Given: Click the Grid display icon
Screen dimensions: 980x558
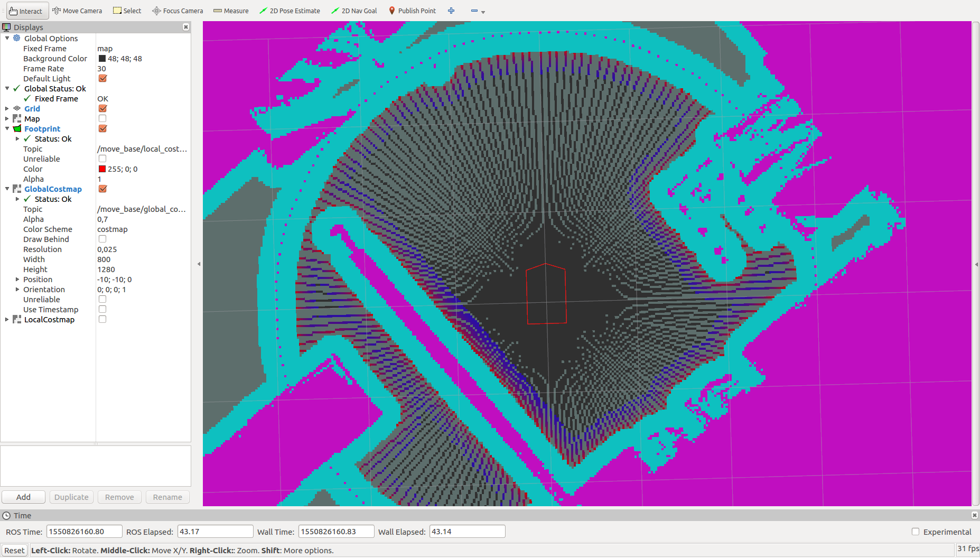Looking at the screenshot, I should coord(17,108).
